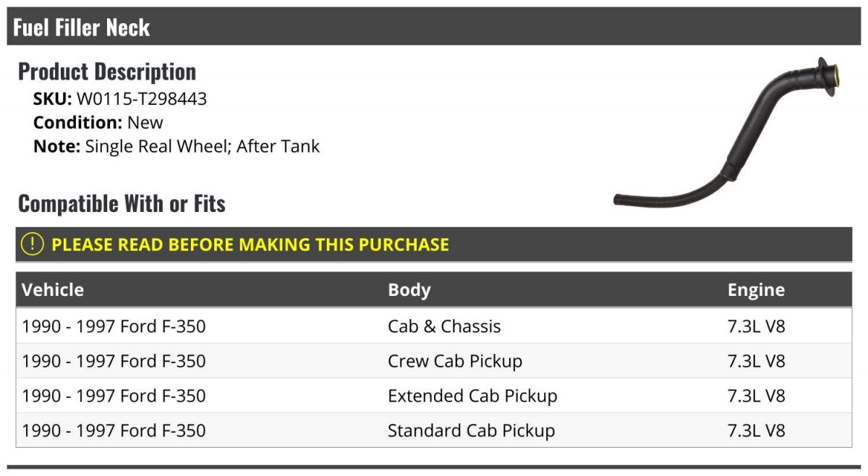Select the Vehicle column header
Screen dimensions: 868x476
click(53, 290)
